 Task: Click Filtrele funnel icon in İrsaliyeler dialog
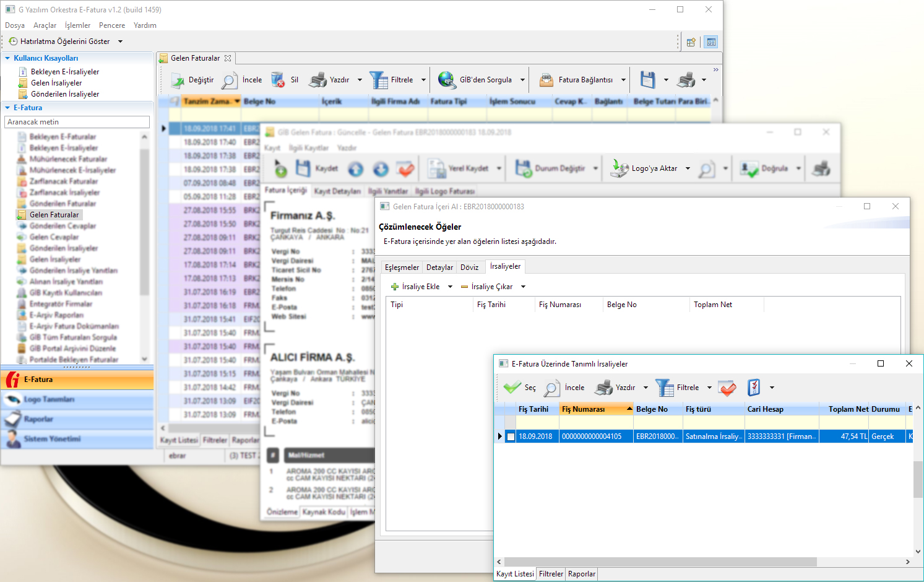click(665, 388)
